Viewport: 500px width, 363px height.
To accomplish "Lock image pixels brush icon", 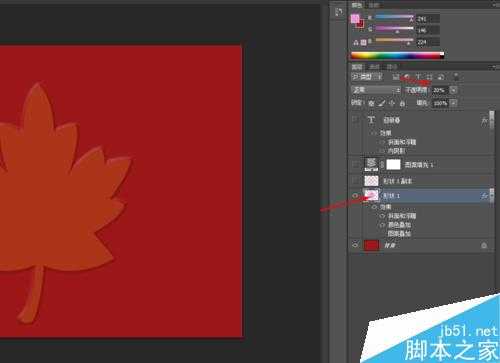I will pyautogui.click(x=381, y=103).
